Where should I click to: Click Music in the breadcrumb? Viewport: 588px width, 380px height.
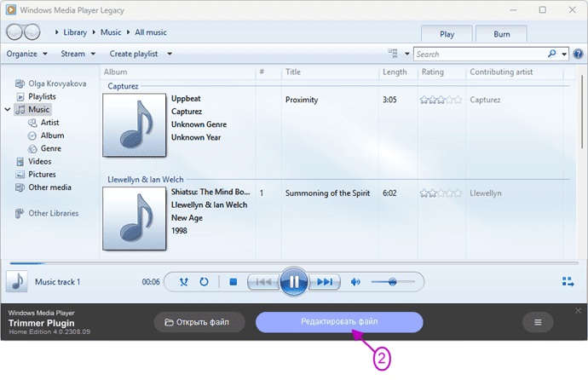(x=111, y=32)
